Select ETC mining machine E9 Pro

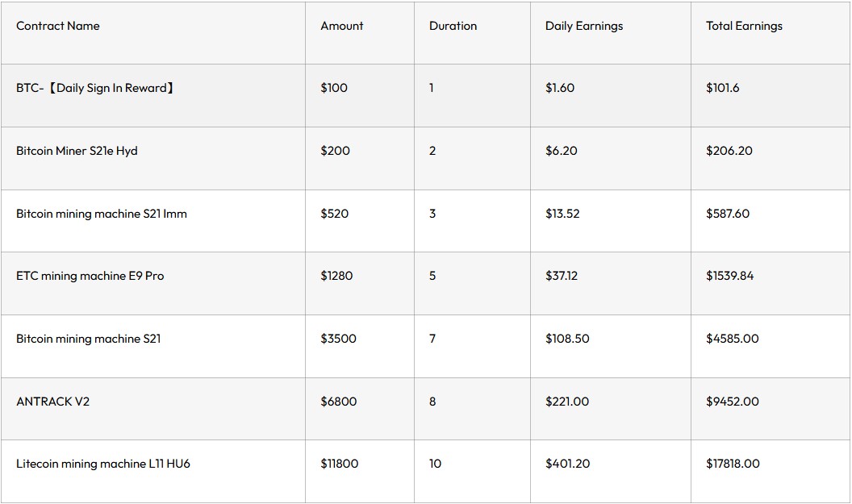(x=90, y=276)
